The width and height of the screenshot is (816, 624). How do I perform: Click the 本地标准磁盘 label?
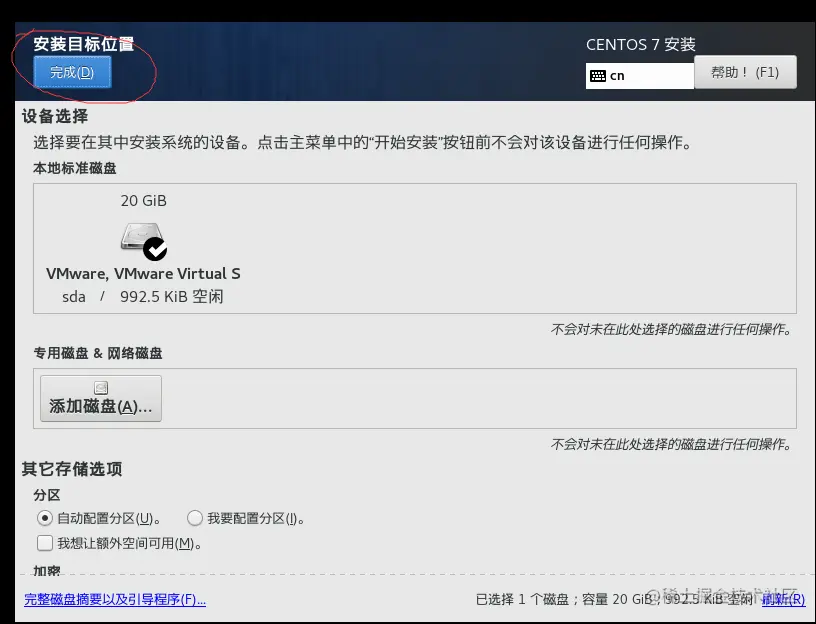pos(75,168)
